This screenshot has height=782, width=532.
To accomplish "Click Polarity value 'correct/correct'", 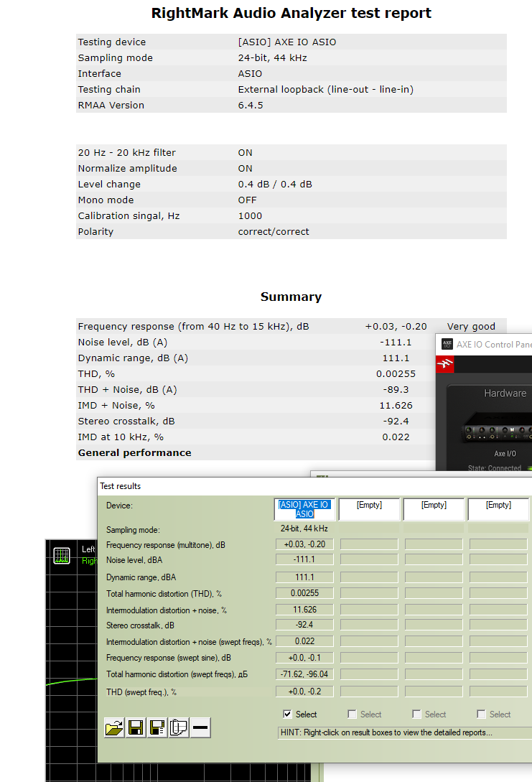I will click(274, 231).
